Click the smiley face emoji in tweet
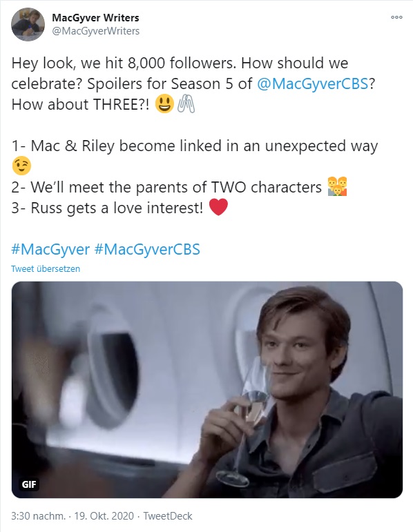413x532 pixels. point(164,104)
